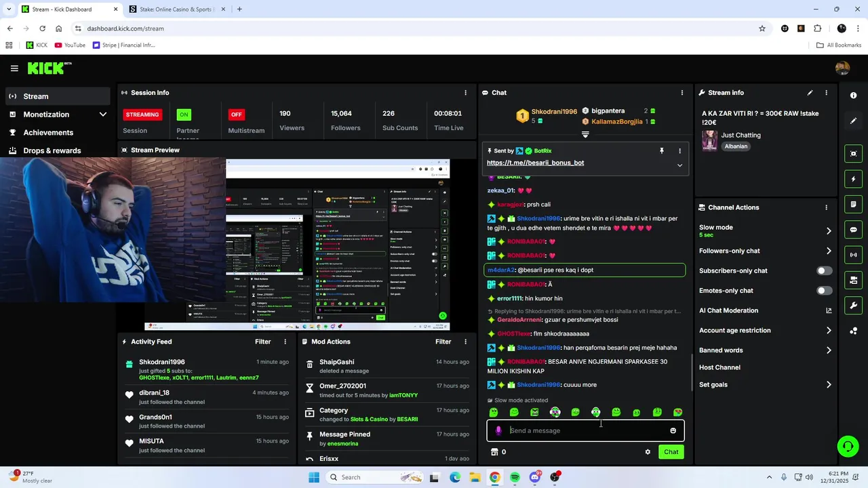Click the pin icon on the BotRix message
Screen dimensions: 868x488
[x=662, y=151]
